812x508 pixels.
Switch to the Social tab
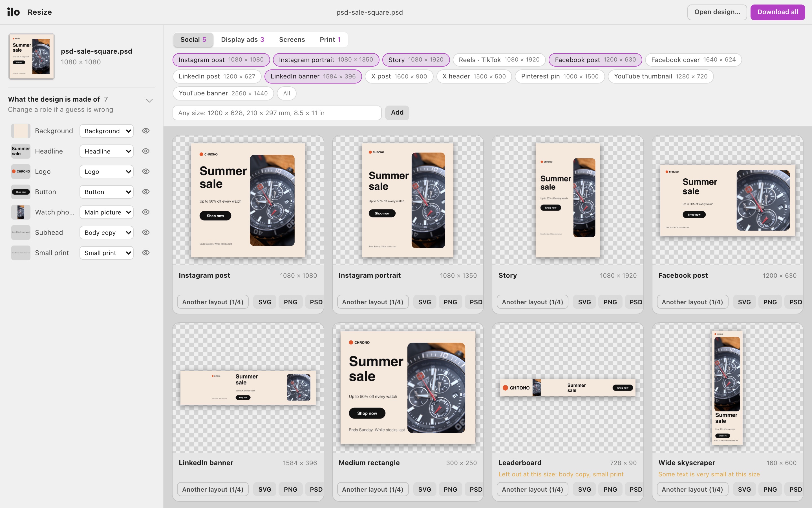pyautogui.click(x=193, y=40)
